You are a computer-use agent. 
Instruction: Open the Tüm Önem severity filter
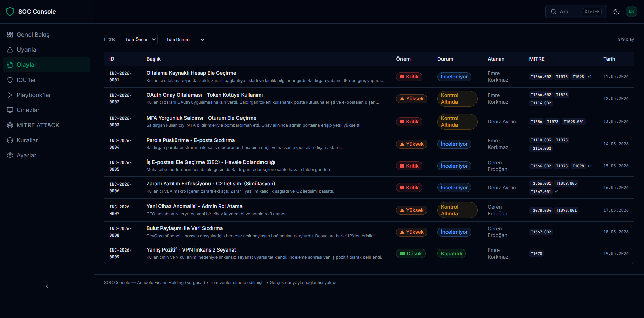(139, 40)
